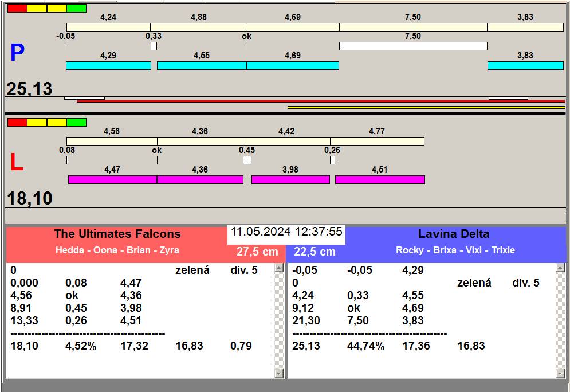This screenshot has width=570, height=392.
Task: Select the cyan bar labeled 3,83
Action: click(525, 66)
